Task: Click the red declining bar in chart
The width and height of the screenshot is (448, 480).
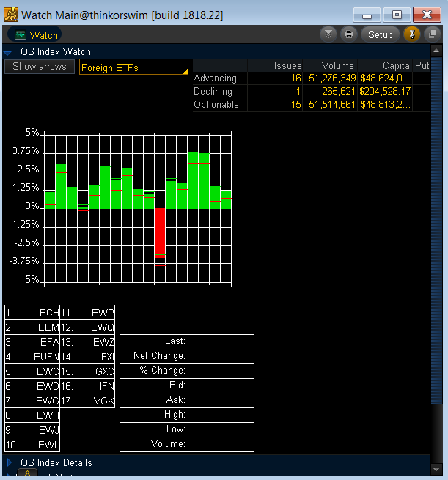Action: (160, 233)
